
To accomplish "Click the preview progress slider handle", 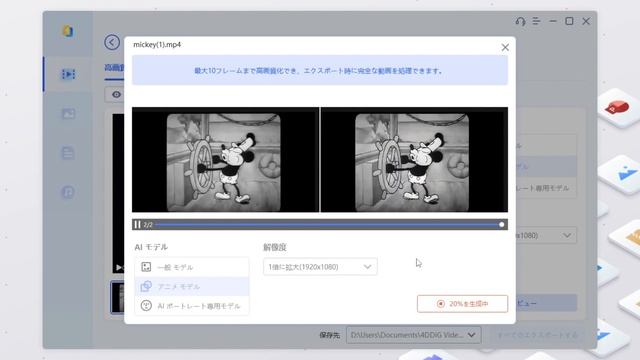I will pyautogui.click(x=502, y=224).
